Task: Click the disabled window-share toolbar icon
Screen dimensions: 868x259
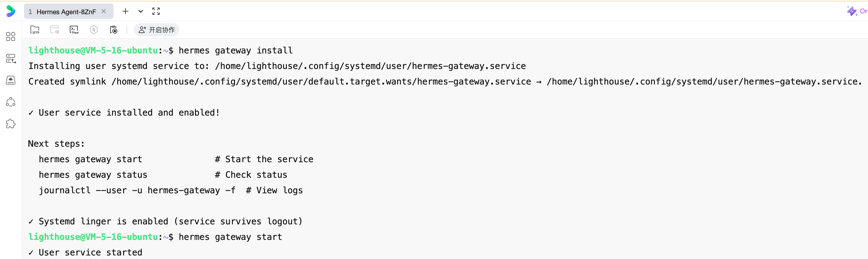Action: pyautogui.click(x=54, y=30)
